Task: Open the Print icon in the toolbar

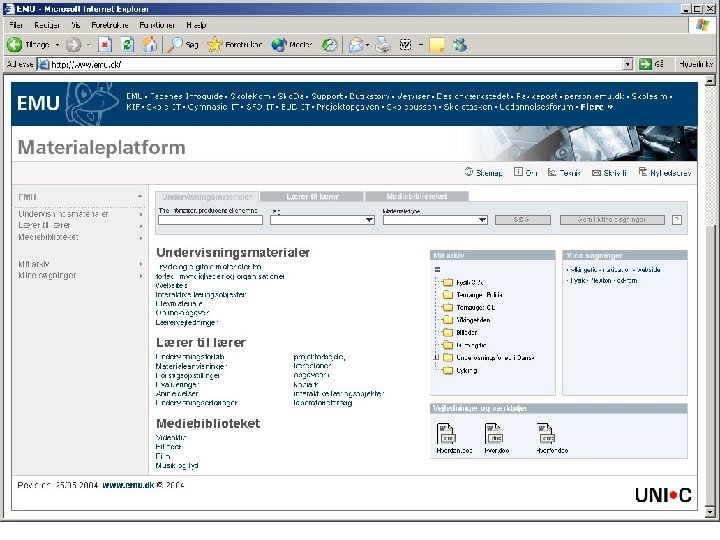Action: click(x=382, y=45)
